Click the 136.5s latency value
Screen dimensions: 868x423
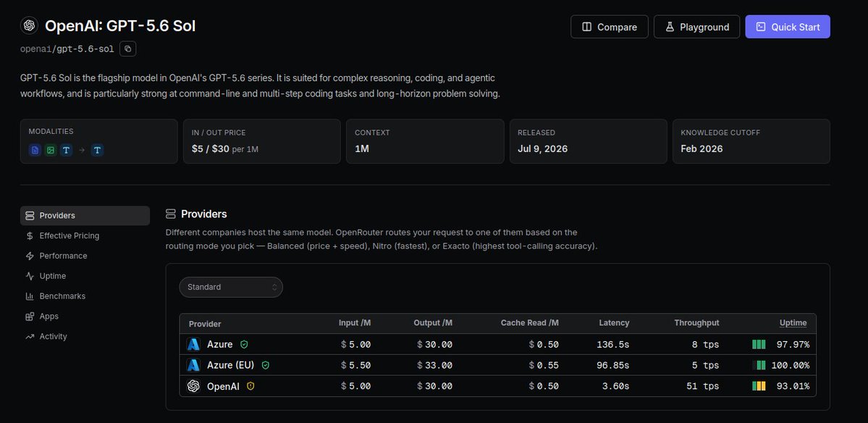612,344
